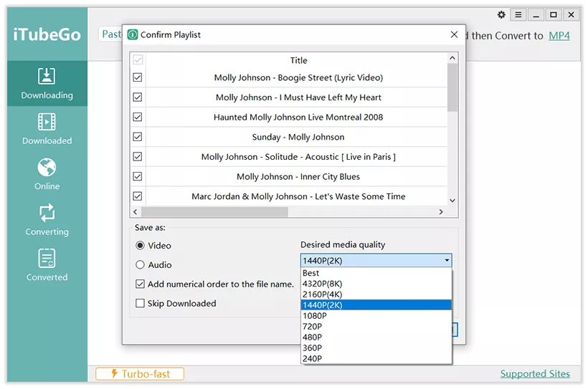Viewport: 588px width, 389px height.
Task: Click the Turbo-fast lightning button
Action: click(x=140, y=373)
